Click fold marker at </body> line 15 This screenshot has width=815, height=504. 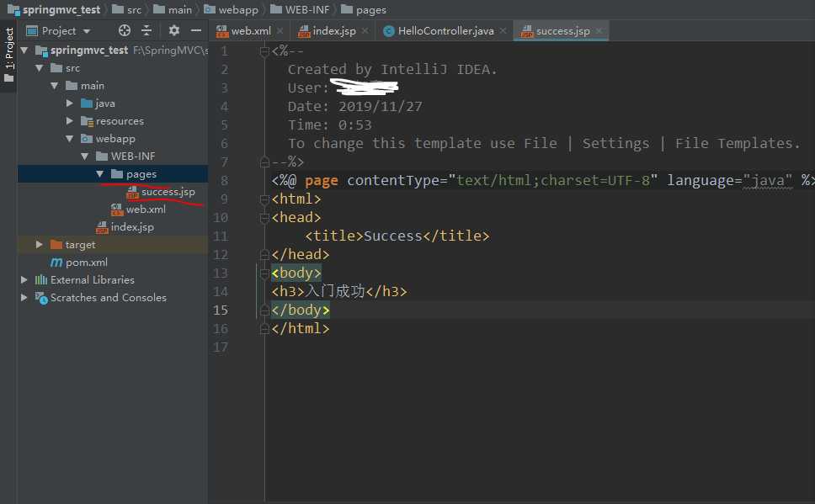[264, 310]
